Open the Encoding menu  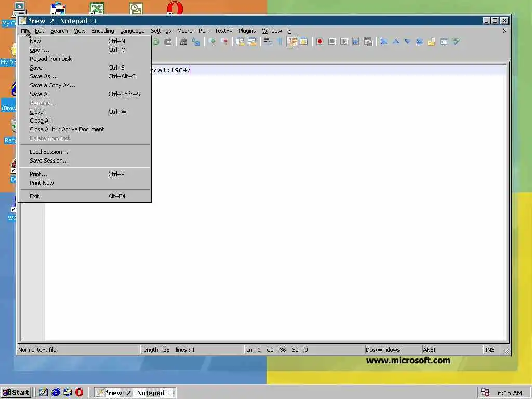[x=102, y=31]
